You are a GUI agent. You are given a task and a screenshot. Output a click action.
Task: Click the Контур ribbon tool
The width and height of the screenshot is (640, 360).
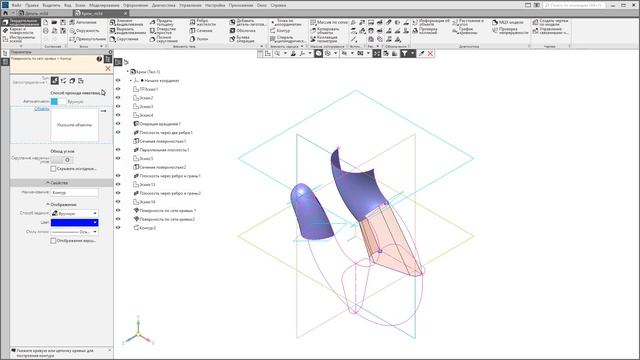pyautogui.click(x=280, y=31)
